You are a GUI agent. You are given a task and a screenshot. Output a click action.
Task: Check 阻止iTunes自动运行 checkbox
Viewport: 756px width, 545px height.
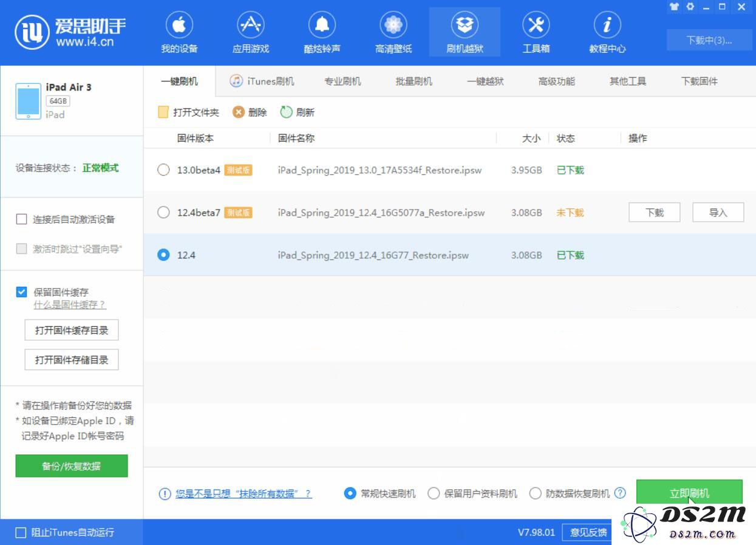(x=21, y=533)
